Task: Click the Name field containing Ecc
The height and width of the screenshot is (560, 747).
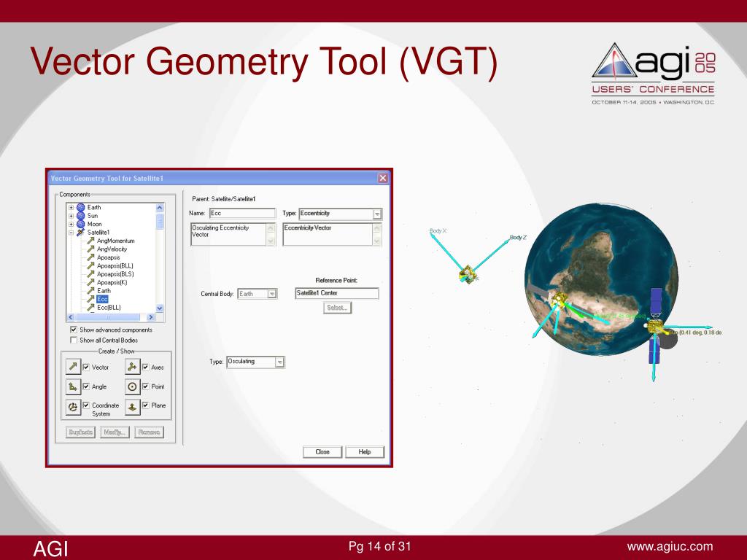Action: pos(242,214)
